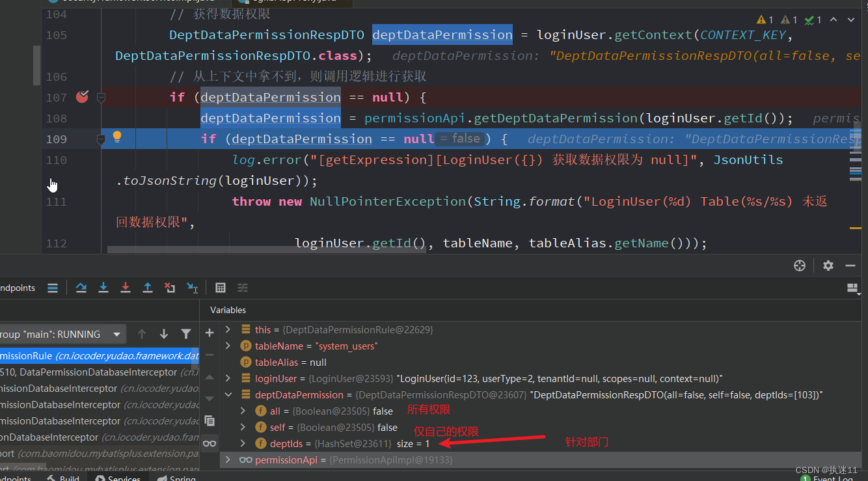Select the highlighted missionRule stack frame
The height and width of the screenshot is (481, 868).
[x=100, y=356]
